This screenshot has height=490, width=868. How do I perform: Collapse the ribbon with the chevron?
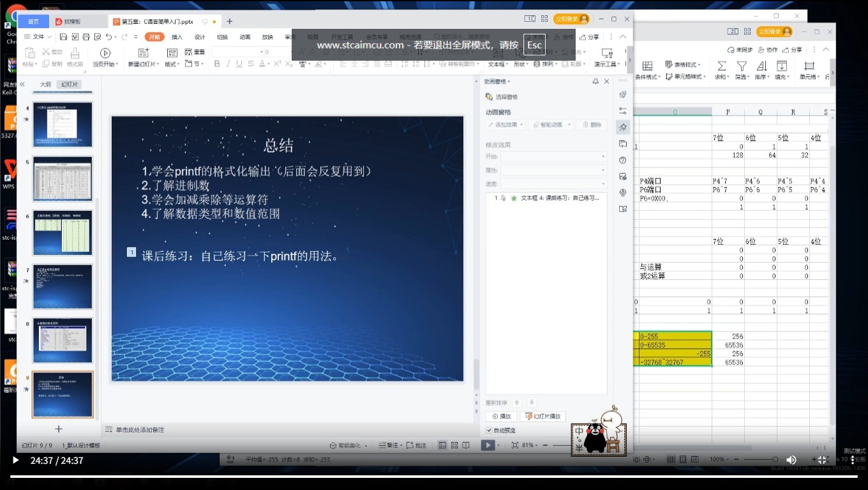coord(623,37)
